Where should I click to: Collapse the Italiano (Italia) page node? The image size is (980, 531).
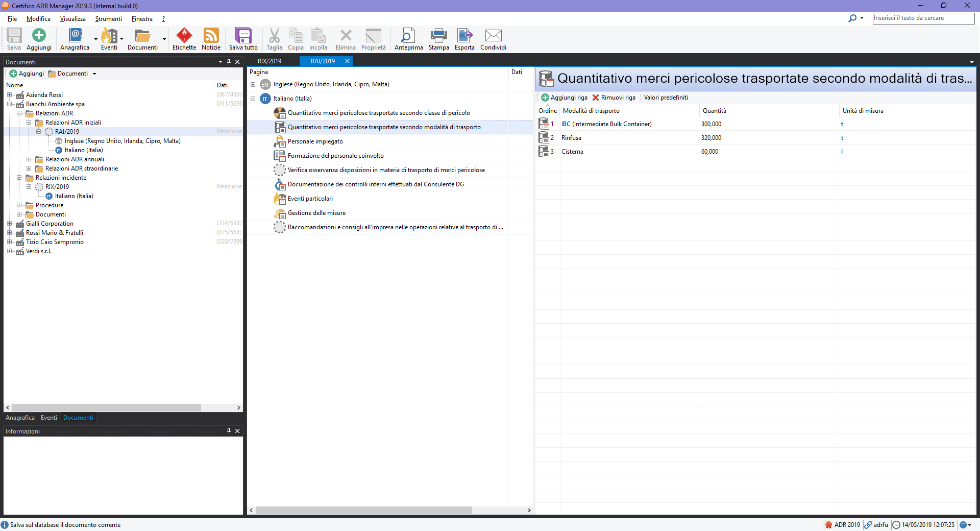[x=253, y=99]
